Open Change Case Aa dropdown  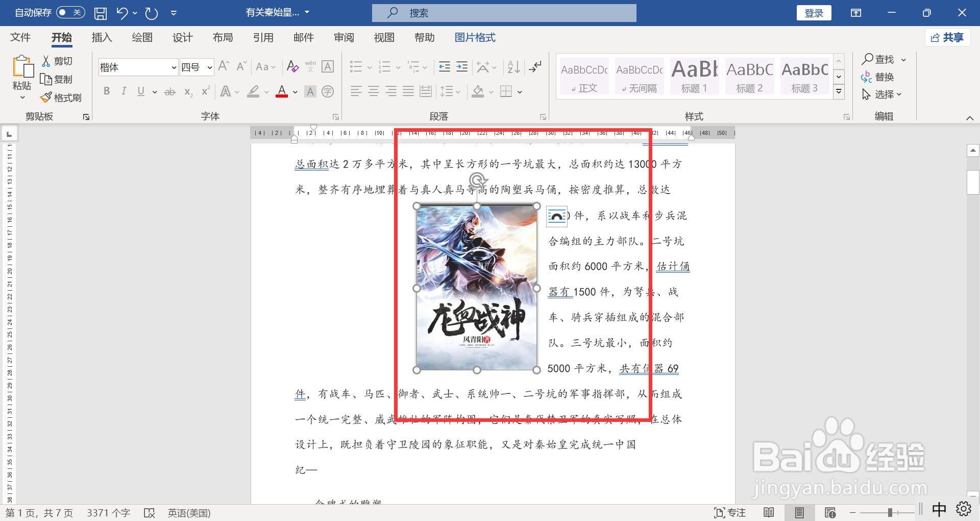point(265,67)
